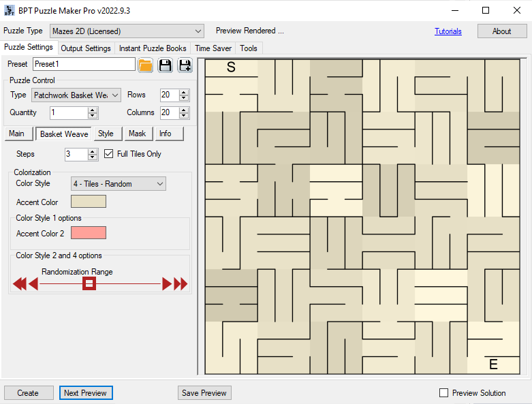Save preset using the floppy disk icon
The height and width of the screenshot is (404, 532).
coord(165,65)
